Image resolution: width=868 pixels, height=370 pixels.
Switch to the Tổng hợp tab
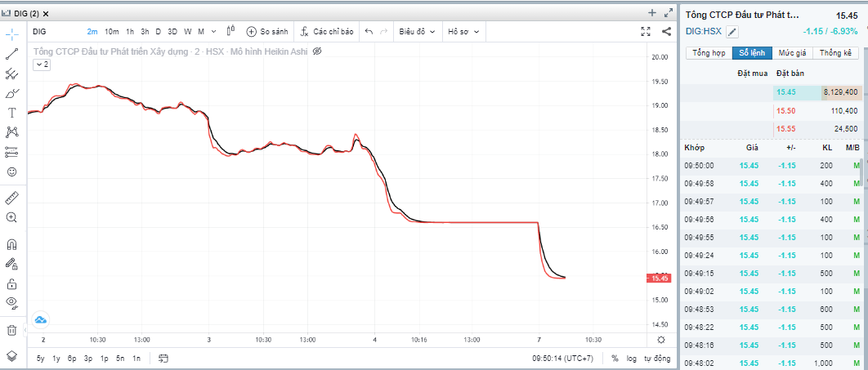(x=709, y=53)
